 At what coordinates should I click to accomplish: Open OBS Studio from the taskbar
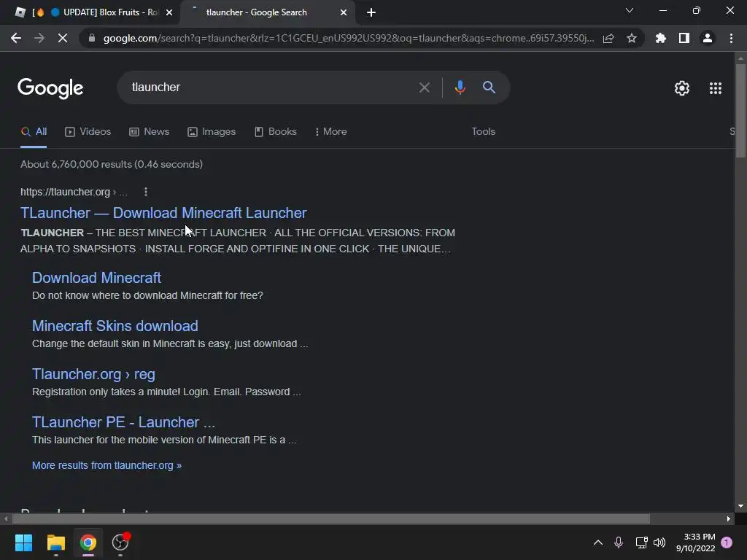[x=120, y=542]
